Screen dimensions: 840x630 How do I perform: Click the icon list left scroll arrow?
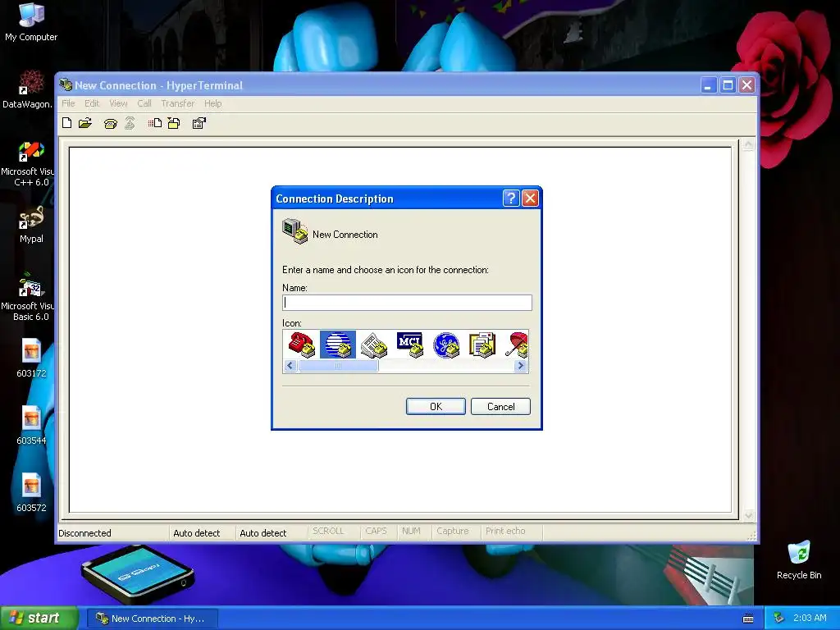click(290, 365)
